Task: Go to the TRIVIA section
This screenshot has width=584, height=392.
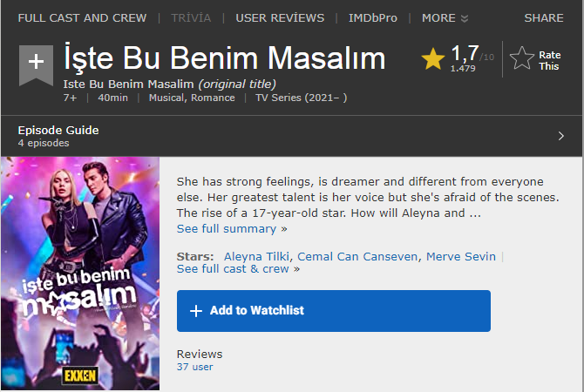Action: (x=191, y=17)
